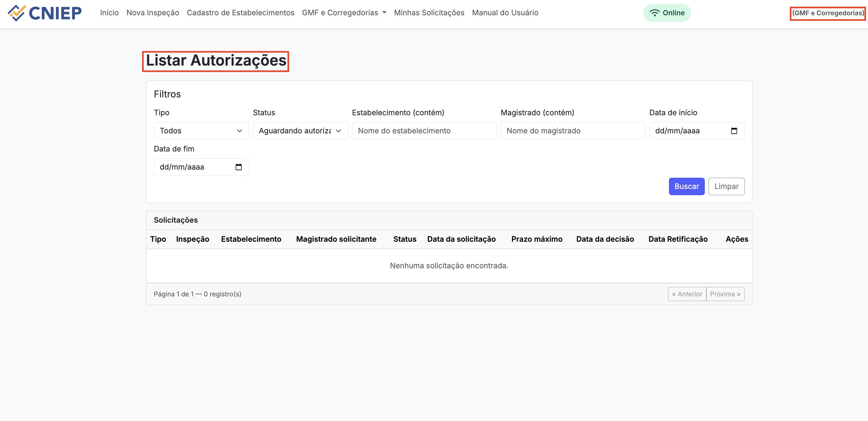
Task: Click the Online wifi status badge
Action: pyautogui.click(x=667, y=13)
